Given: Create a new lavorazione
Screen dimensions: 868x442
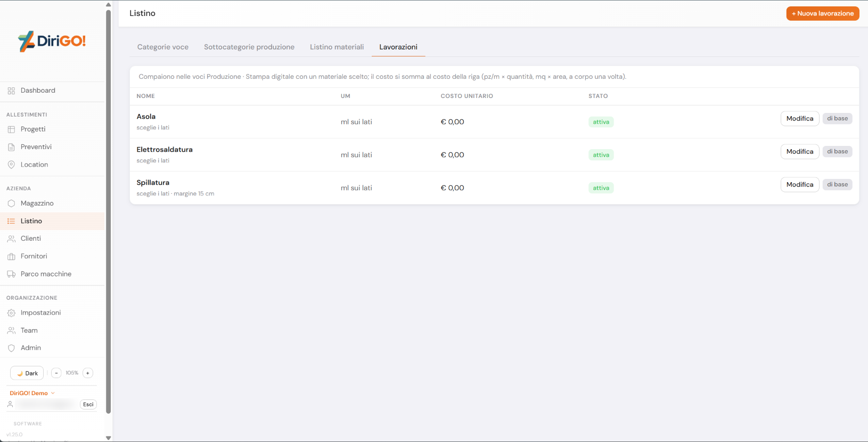Looking at the screenshot, I should click(x=823, y=13).
